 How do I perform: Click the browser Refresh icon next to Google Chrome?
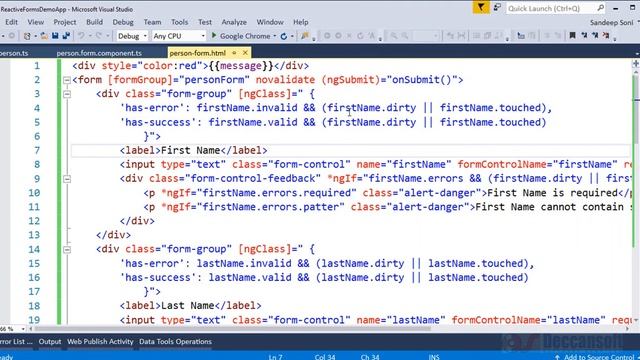pyautogui.click(x=284, y=36)
